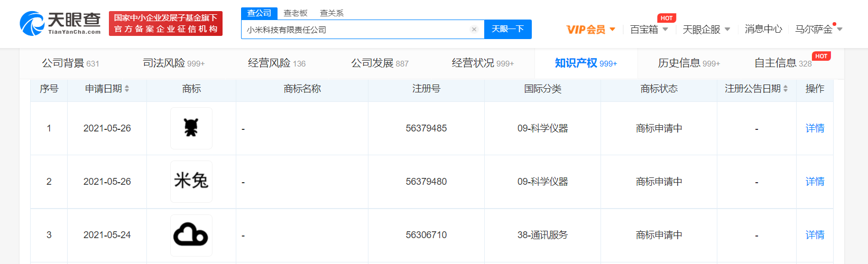Click the 2021-05-24 application date cell
Viewport: 868px width, 264px height.
pyautogui.click(x=107, y=235)
